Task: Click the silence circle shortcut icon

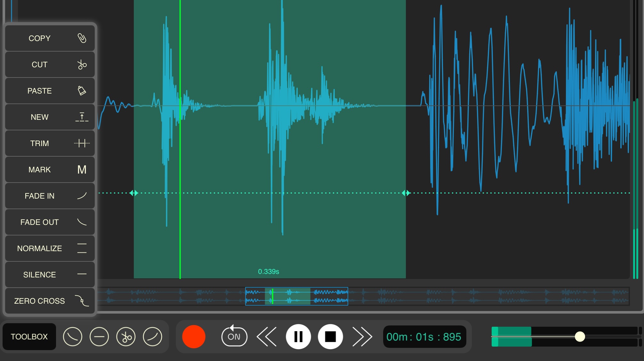Action: pos(99,337)
